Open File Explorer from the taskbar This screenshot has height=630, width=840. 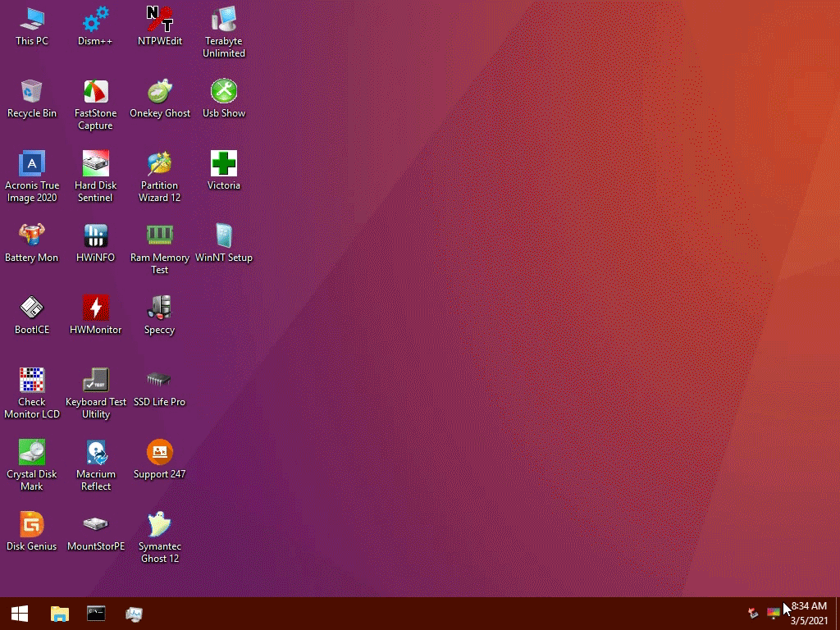click(x=59, y=614)
